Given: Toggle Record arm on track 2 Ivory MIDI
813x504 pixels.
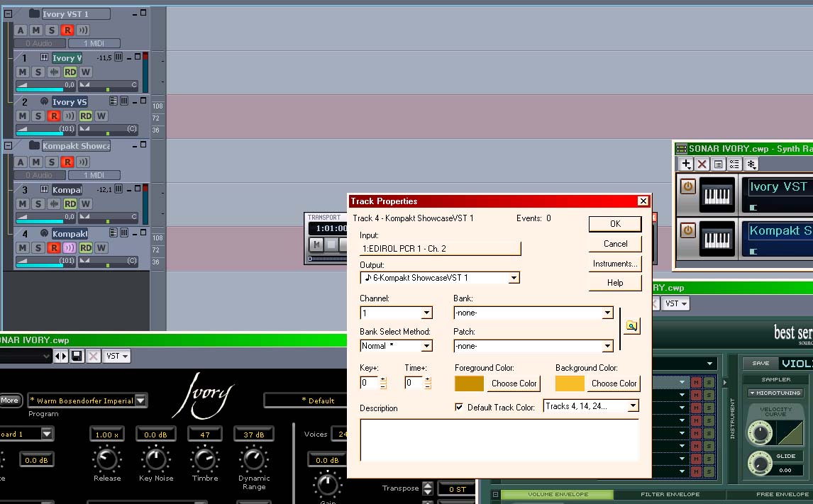Looking at the screenshot, I should [x=54, y=116].
